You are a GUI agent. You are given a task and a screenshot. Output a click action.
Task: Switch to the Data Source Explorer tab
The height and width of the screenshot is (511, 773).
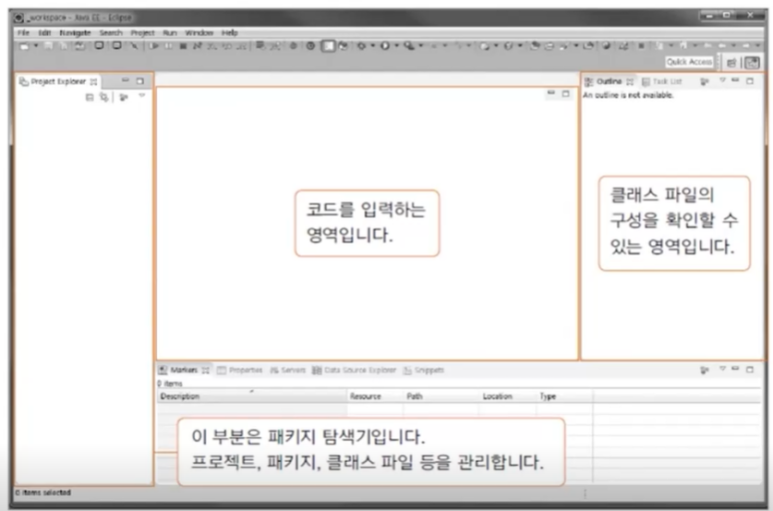[x=354, y=370]
